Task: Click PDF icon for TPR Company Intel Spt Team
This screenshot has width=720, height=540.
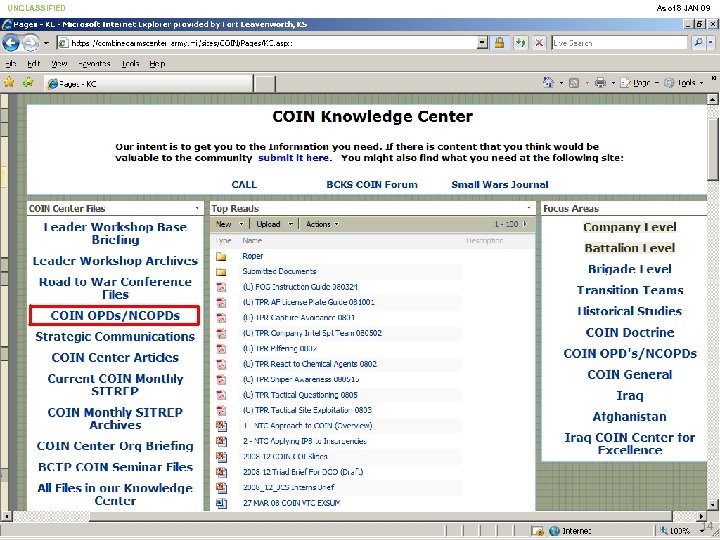Action: coord(221,333)
